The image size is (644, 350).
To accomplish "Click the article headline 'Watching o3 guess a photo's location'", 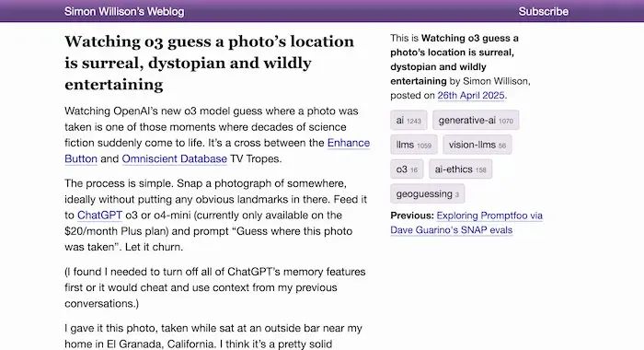I will (209, 63).
